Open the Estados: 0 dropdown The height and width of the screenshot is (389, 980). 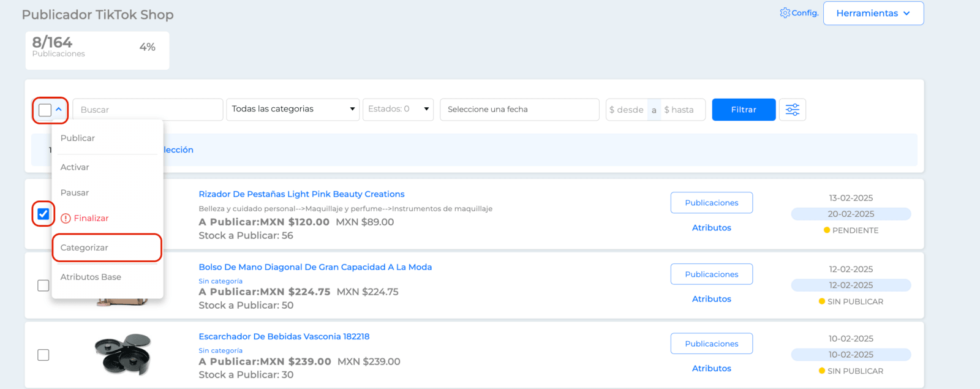398,109
